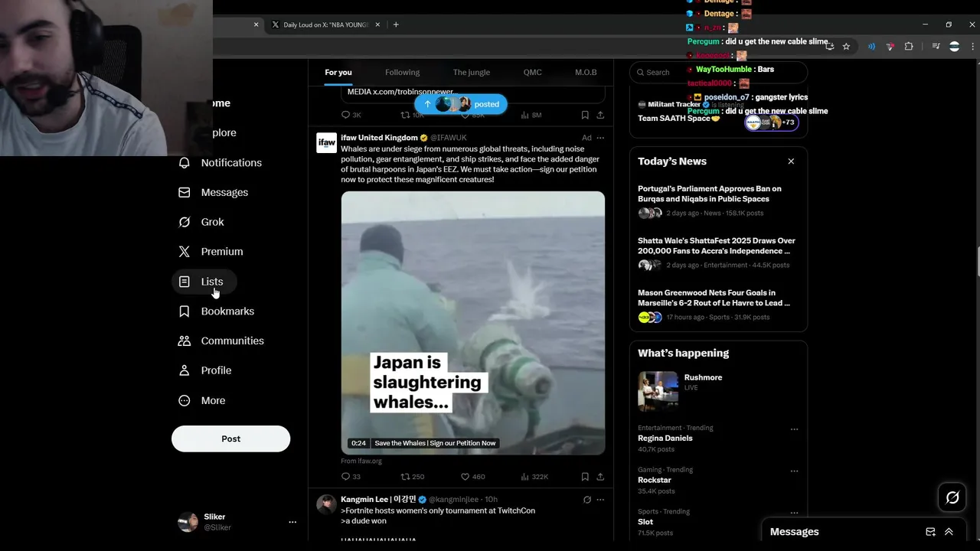Viewport: 980px width, 551px height.
Task: Open browser extensions puzzle icon
Action: (x=909, y=47)
